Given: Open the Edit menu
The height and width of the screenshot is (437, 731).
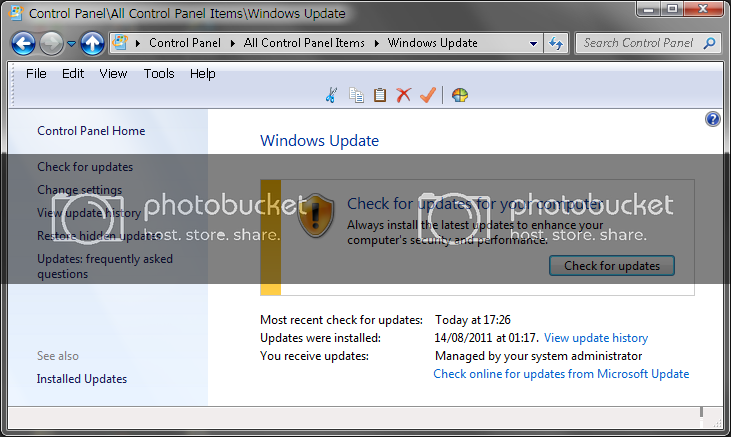Looking at the screenshot, I should point(73,74).
